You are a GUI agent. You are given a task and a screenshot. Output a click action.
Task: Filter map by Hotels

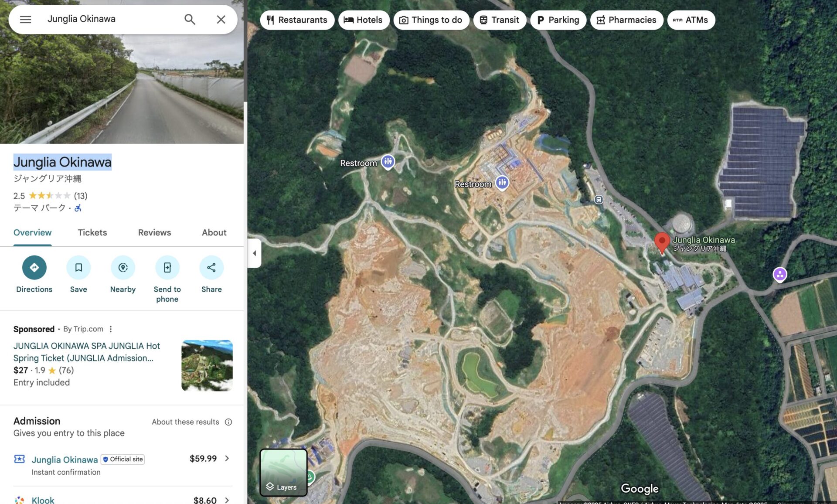(364, 20)
